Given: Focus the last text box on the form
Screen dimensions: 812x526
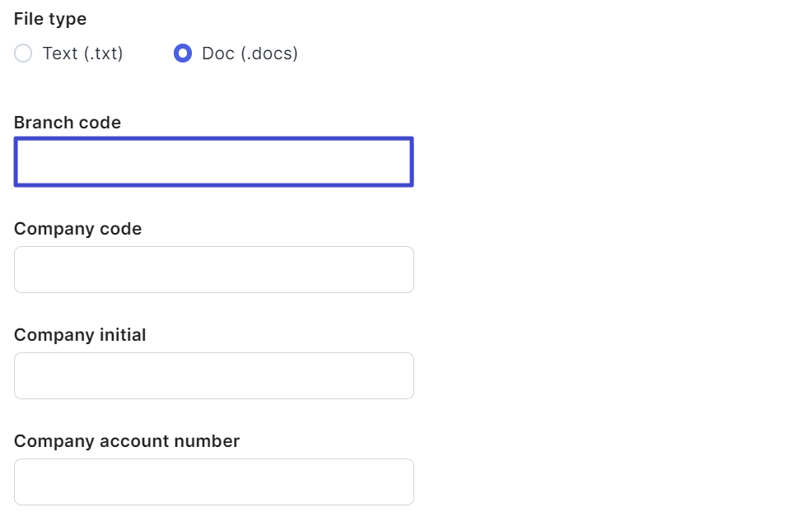Looking at the screenshot, I should [x=213, y=482].
